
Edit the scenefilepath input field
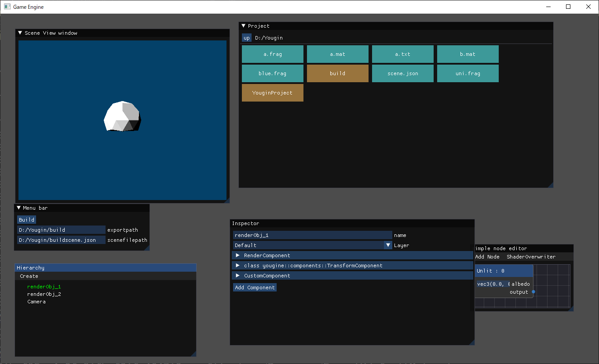61,240
